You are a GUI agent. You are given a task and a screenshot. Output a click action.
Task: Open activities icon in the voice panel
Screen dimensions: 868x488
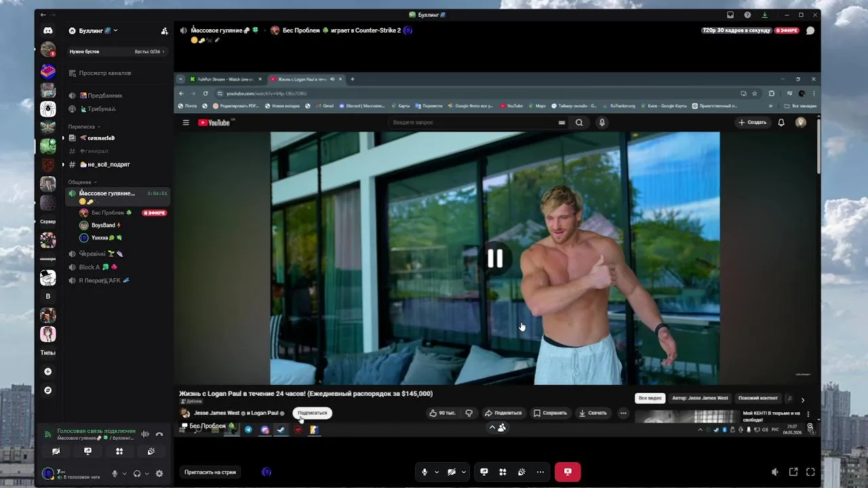pyautogui.click(x=119, y=451)
